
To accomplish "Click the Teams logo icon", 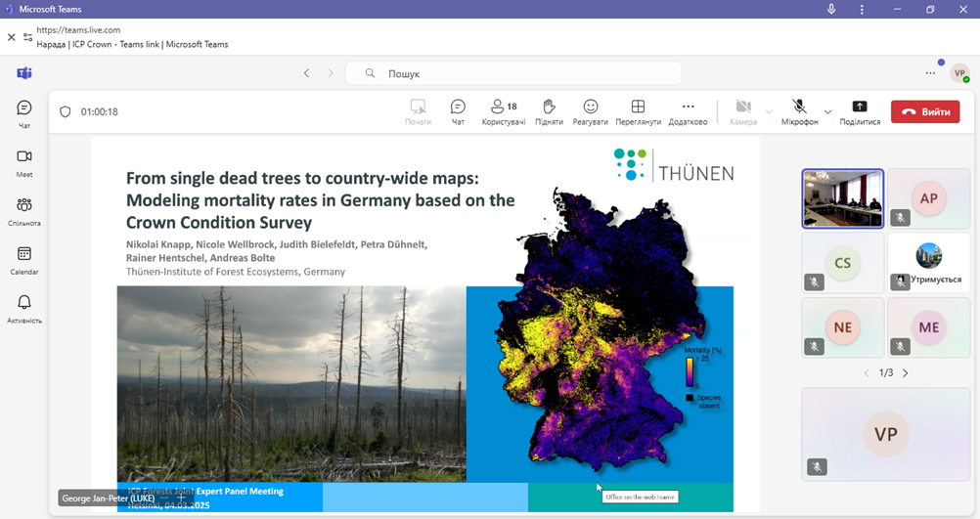I will 24,73.
